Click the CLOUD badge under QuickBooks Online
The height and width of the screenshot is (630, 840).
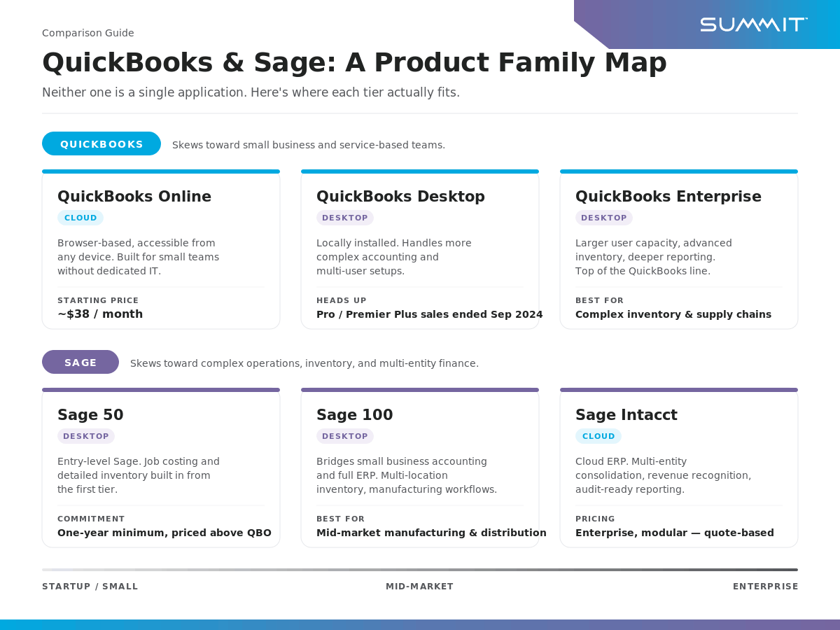pyautogui.click(x=80, y=218)
